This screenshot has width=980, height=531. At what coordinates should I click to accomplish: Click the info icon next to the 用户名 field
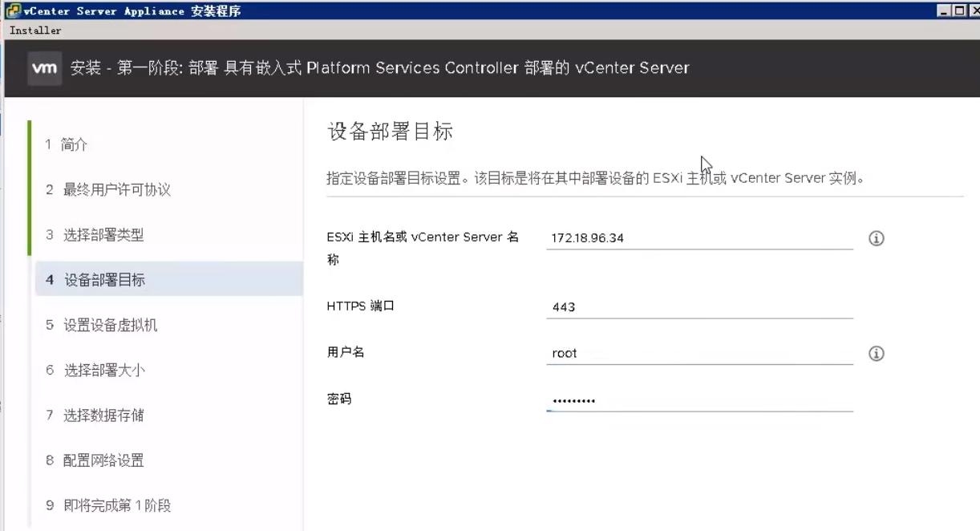point(877,353)
